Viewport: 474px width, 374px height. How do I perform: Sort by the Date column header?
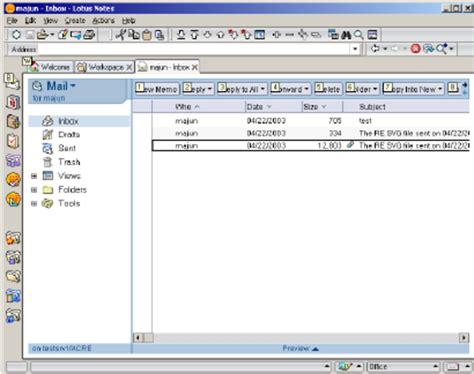click(273, 107)
